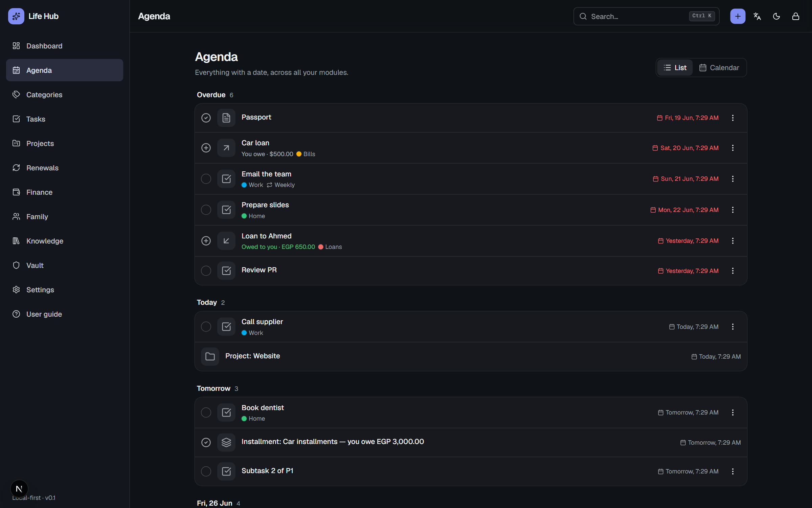Viewport: 812px width, 508px height.
Task: Lock the app with padlock icon
Action: [796, 16]
